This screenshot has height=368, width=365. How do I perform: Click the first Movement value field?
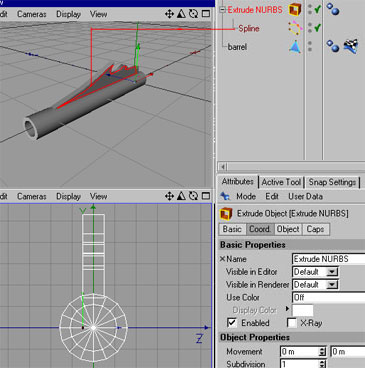299,352
